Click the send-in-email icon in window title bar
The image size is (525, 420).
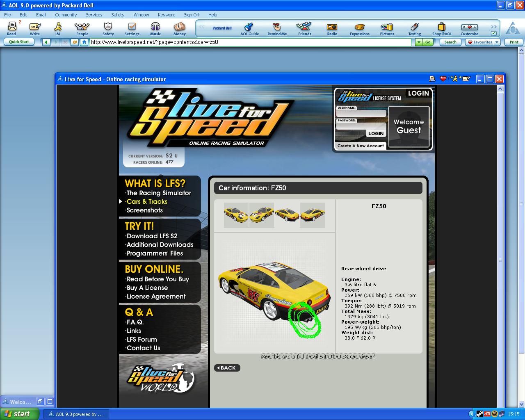[466, 79]
